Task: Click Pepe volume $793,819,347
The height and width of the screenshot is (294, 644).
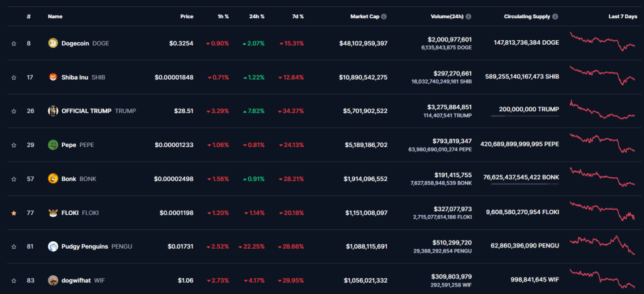Action: (x=452, y=141)
